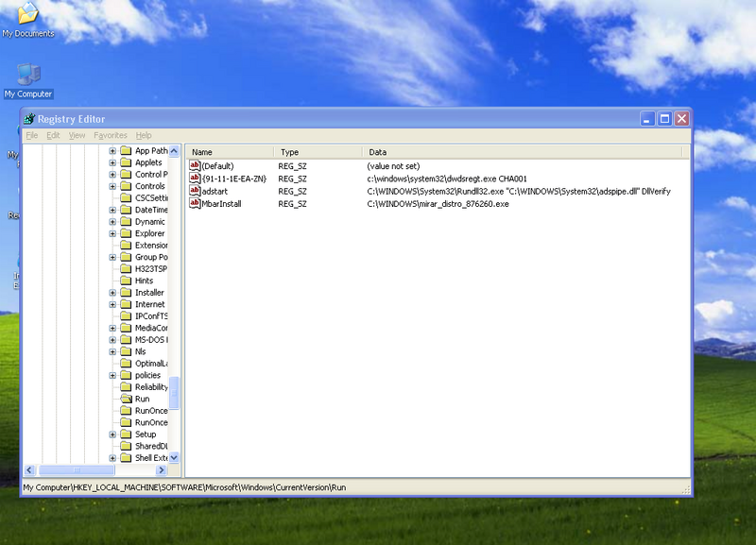Click the tree scroll down arrow

click(174, 458)
